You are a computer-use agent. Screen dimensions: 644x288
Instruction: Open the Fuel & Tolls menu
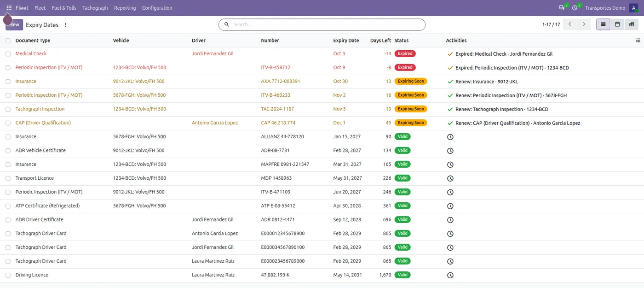point(64,8)
